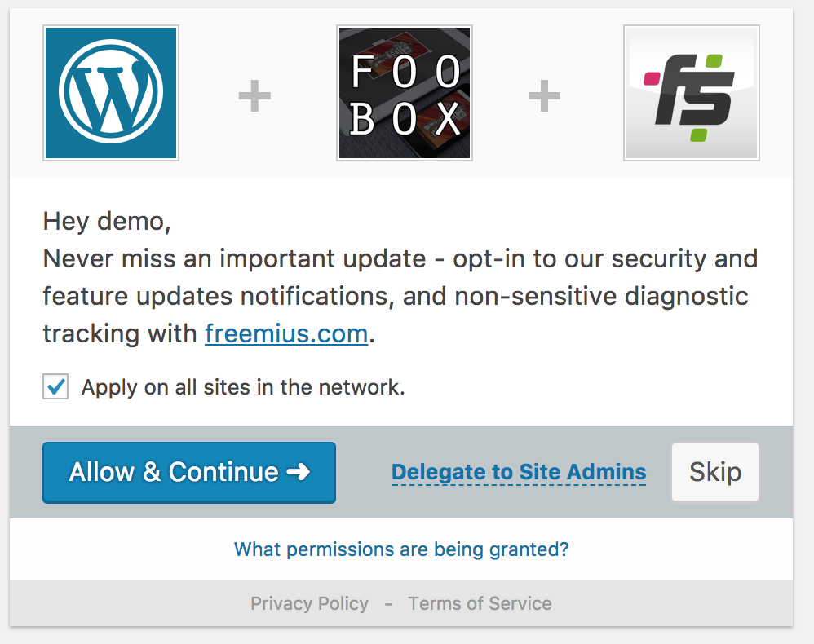Viewport: 814px width, 644px height.
Task: Click the dash between footer links
Action: pyautogui.click(x=388, y=604)
